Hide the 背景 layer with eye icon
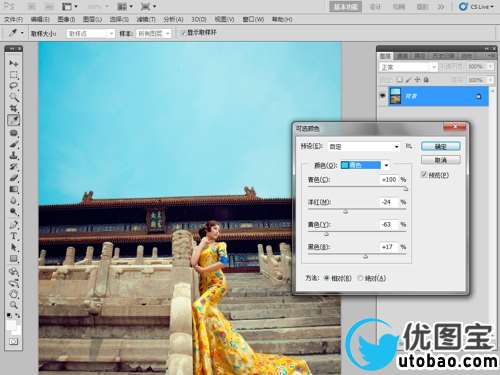The height and width of the screenshot is (375, 500). tap(383, 96)
